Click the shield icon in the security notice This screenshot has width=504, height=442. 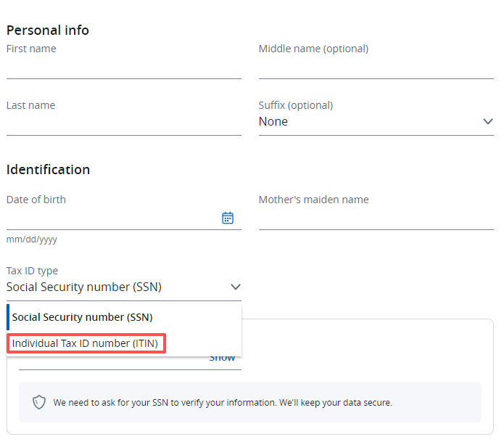[39, 402]
